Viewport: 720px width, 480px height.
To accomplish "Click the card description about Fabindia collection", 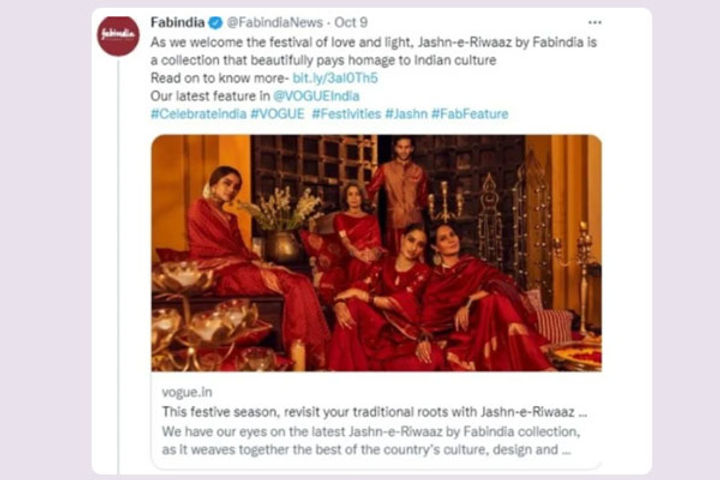I will click(371, 440).
